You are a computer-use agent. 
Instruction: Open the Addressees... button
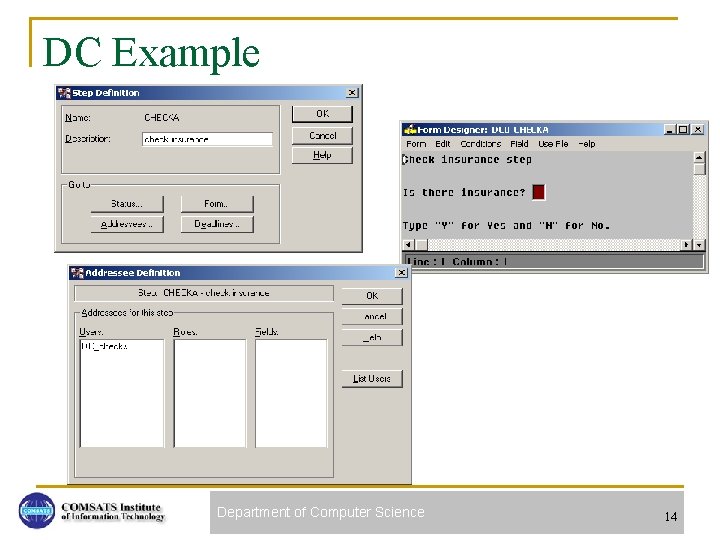[x=127, y=224]
